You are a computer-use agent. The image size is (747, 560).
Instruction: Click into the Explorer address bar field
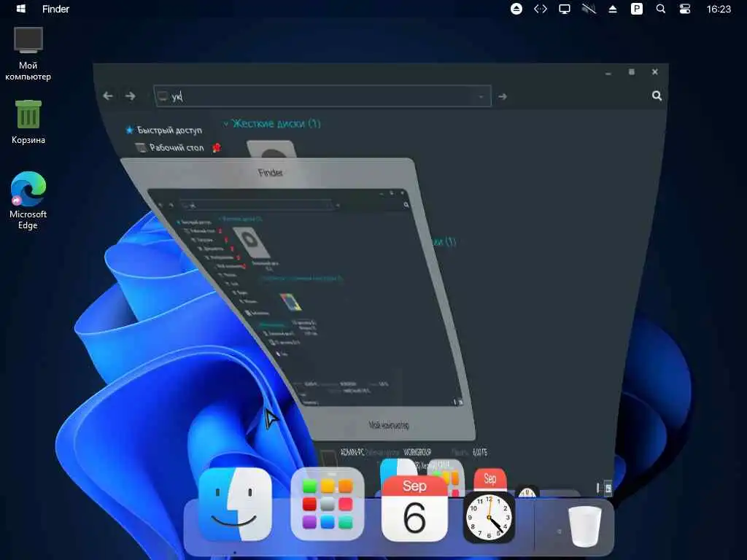click(x=322, y=96)
